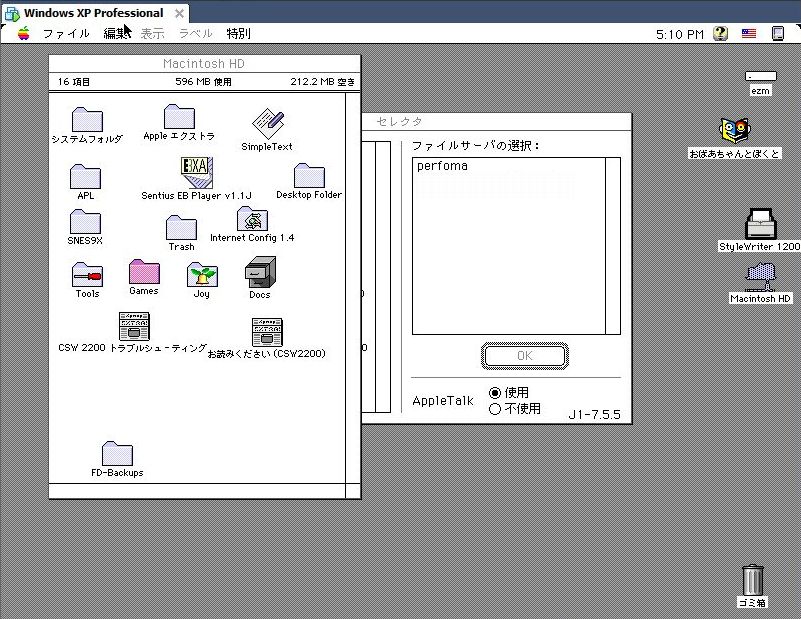
Task: Close the Windows XP Professional tab
Action: [x=179, y=14]
